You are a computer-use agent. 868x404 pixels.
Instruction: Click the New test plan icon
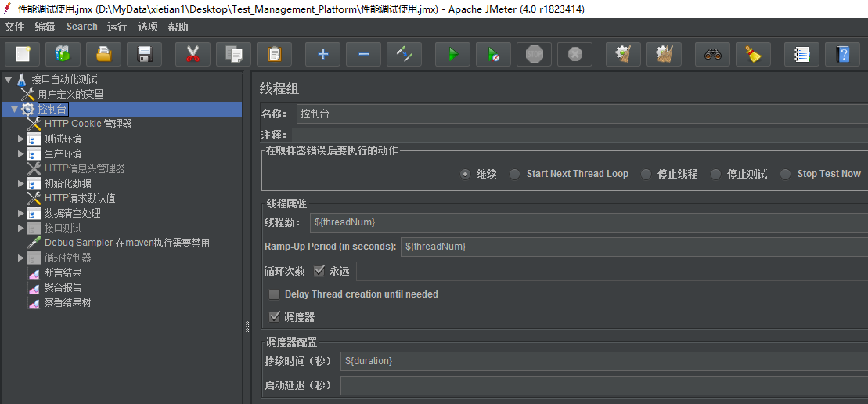22,54
